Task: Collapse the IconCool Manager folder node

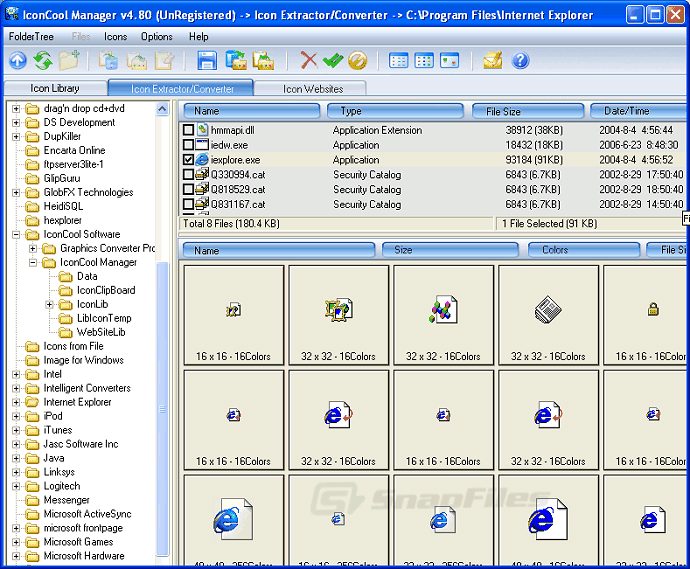Action: (33, 263)
